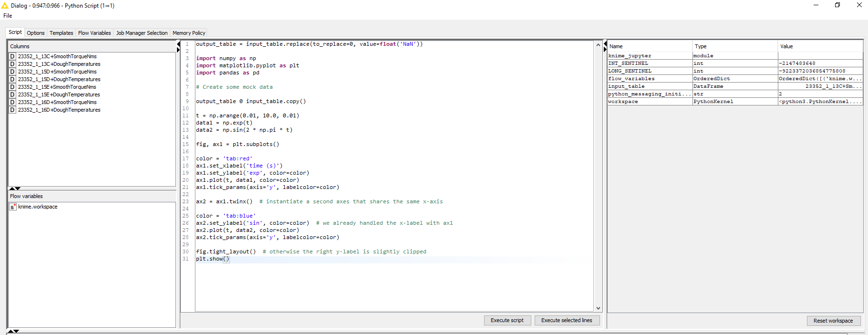The height and width of the screenshot is (335, 868).
Task: Click the Value column header
Action: pos(820,46)
